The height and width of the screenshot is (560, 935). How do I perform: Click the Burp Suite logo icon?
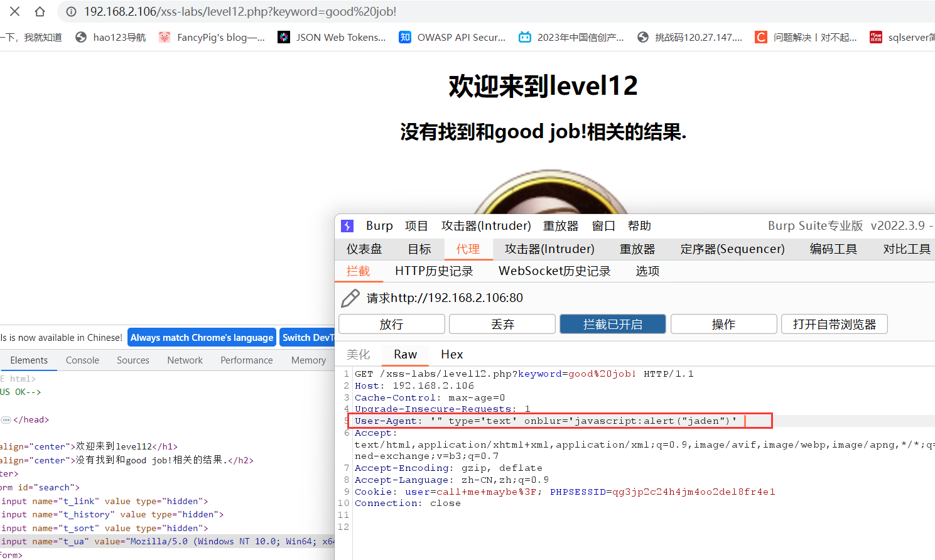tap(347, 226)
